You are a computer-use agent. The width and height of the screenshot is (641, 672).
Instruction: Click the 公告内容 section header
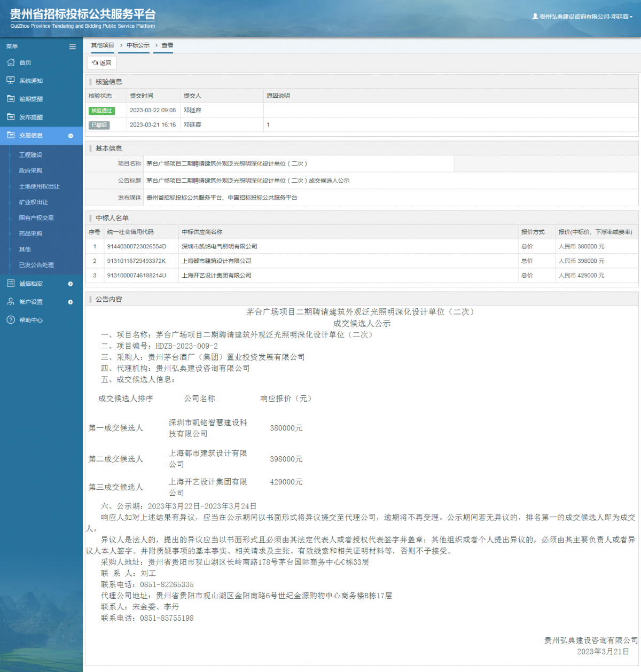click(109, 299)
